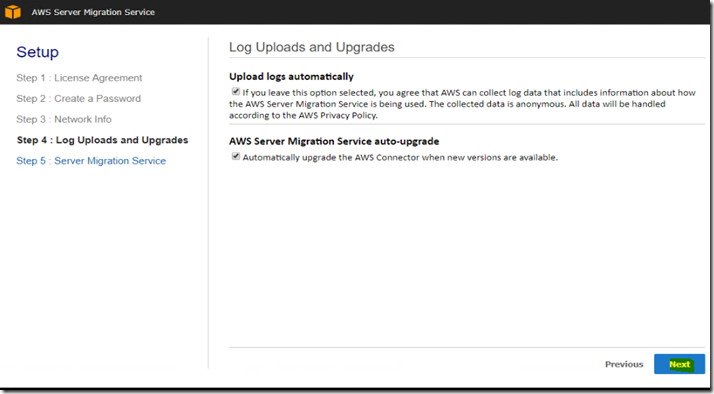Click the Upload logs automatically label
Image resolution: width=714 pixels, height=394 pixels.
point(291,77)
